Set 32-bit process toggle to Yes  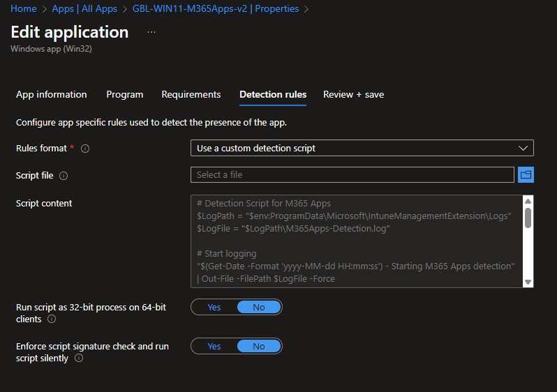tap(214, 307)
